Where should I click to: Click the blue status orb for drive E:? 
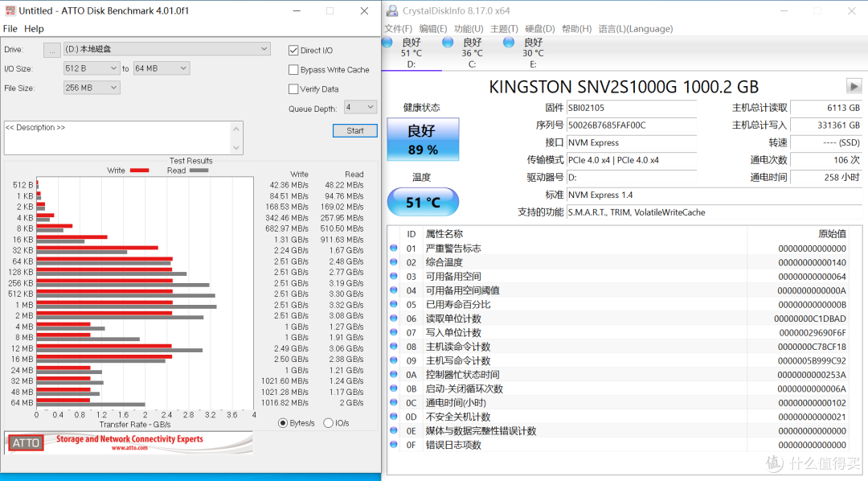click(509, 42)
